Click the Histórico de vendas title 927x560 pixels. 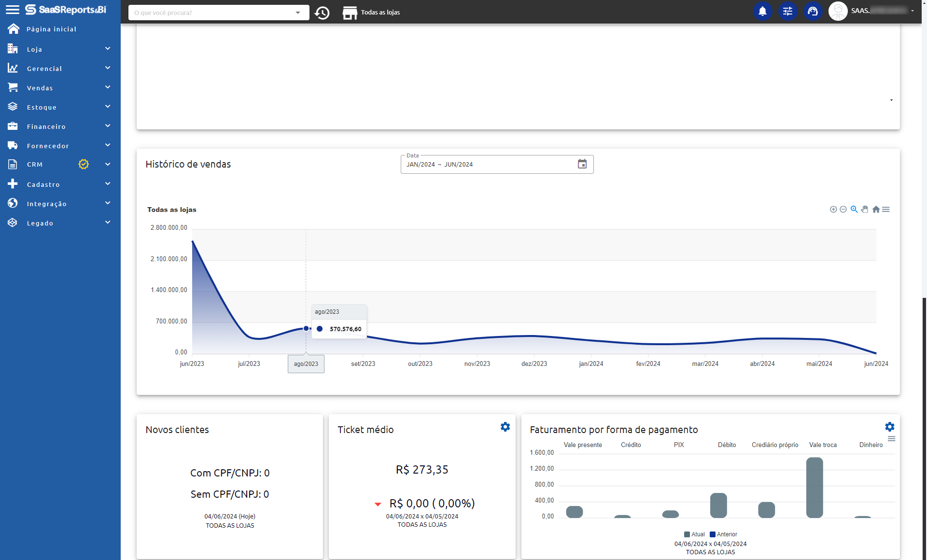click(188, 164)
